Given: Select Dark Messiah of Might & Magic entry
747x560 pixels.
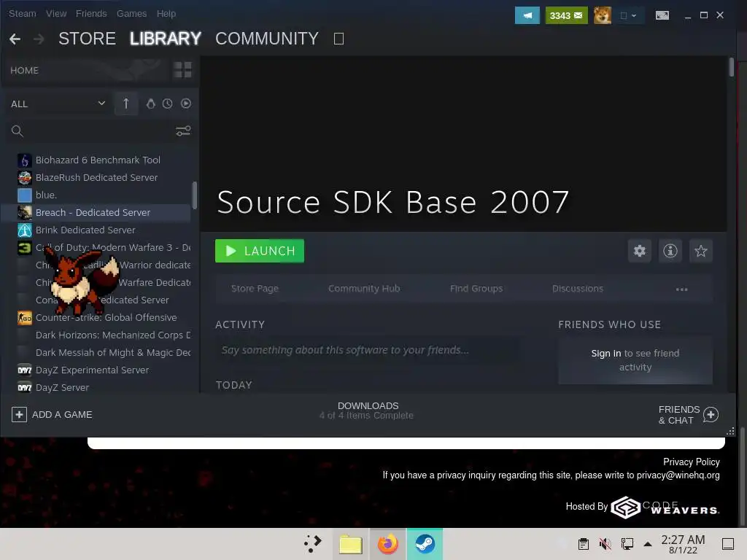Looking at the screenshot, I should [113, 353].
